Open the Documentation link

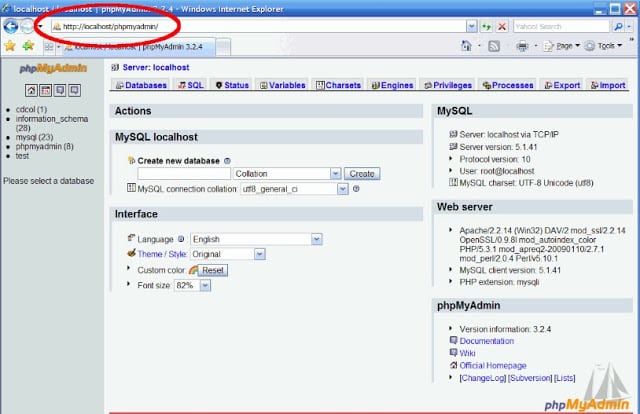[487, 341]
